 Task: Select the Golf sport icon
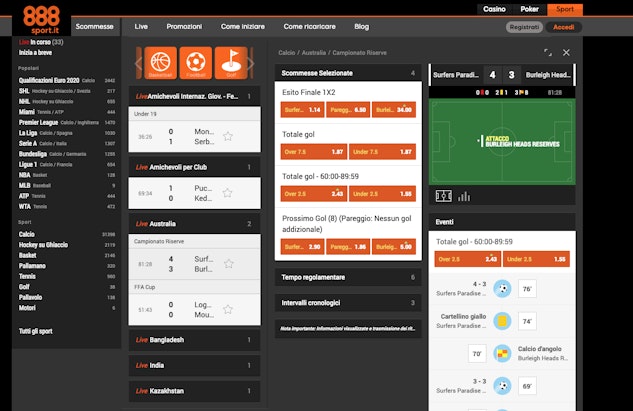pyautogui.click(x=231, y=63)
